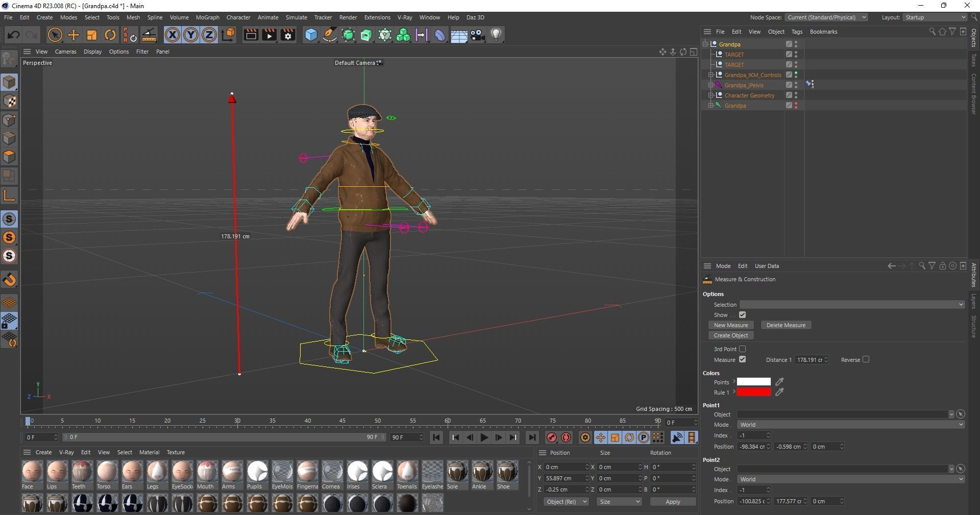Click the Spline Pen tool icon

[330, 35]
